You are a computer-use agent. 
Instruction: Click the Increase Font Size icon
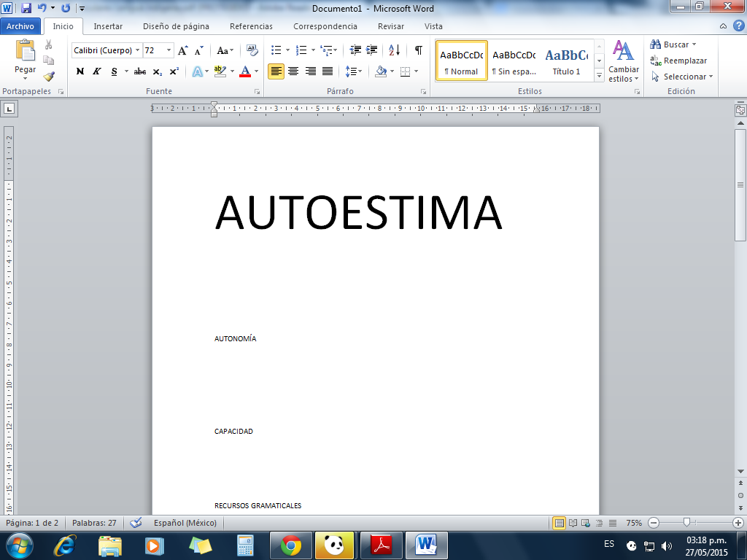(x=183, y=50)
